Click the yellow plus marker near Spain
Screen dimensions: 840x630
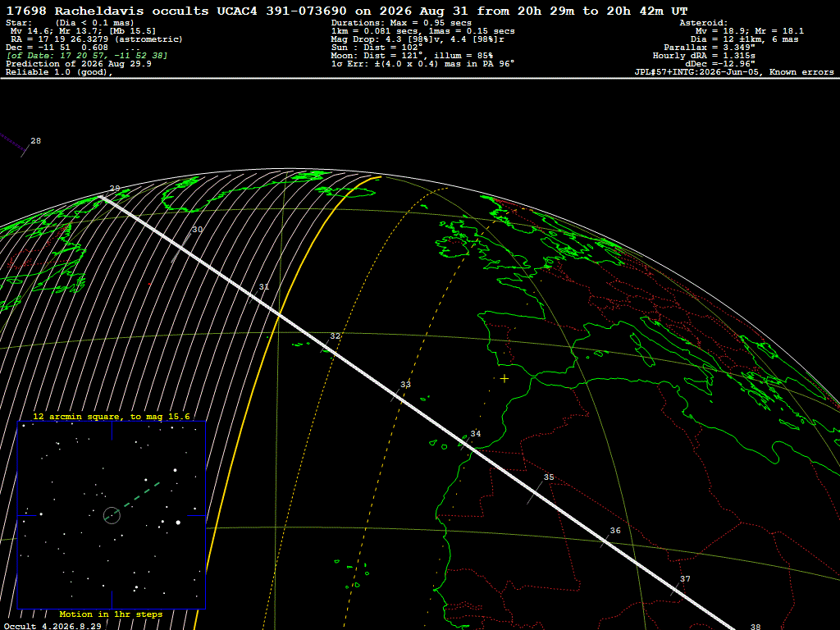click(x=504, y=379)
